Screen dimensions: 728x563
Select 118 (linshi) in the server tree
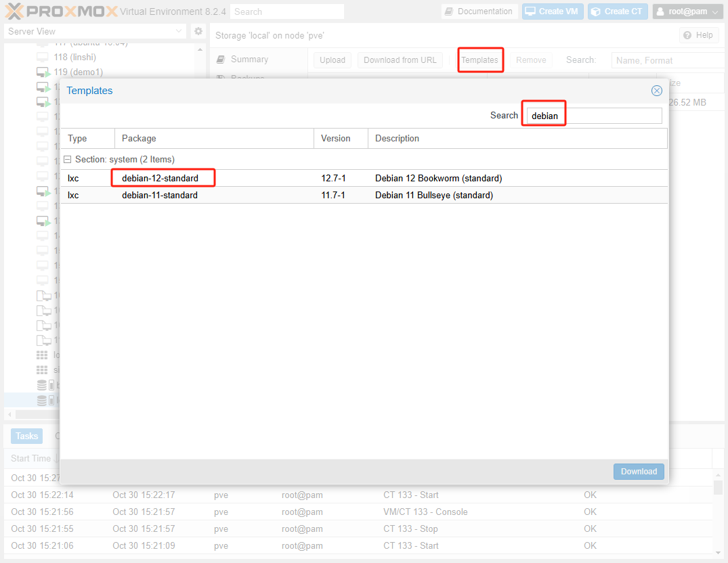click(74, 57)
